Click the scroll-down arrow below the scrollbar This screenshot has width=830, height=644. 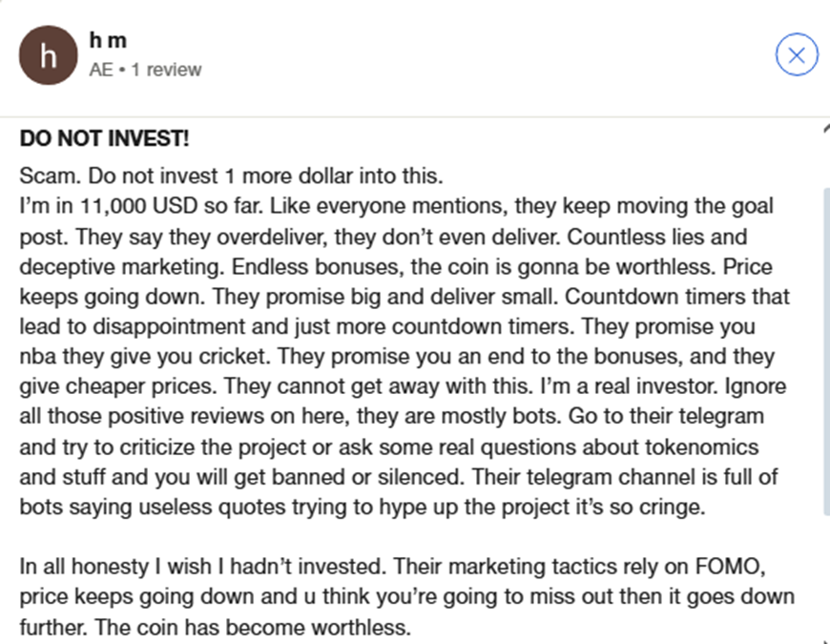(826, 639)
